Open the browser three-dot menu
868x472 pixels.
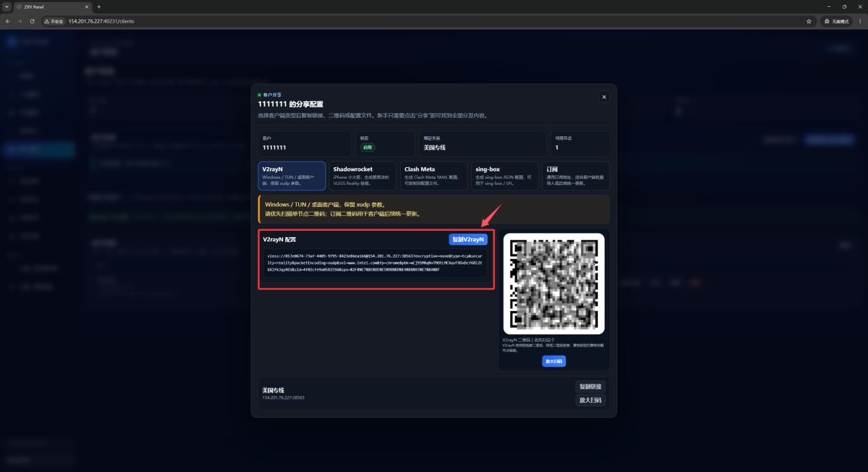click(x=860, y=21)
